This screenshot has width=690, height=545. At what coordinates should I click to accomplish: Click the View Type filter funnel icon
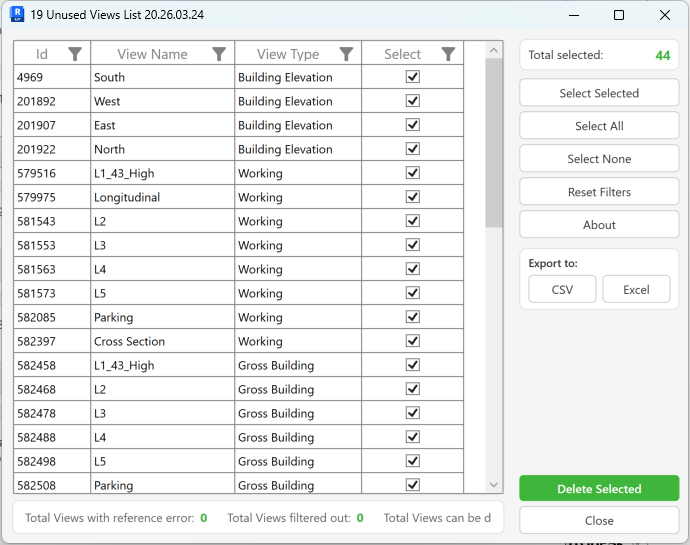(346, 54)
